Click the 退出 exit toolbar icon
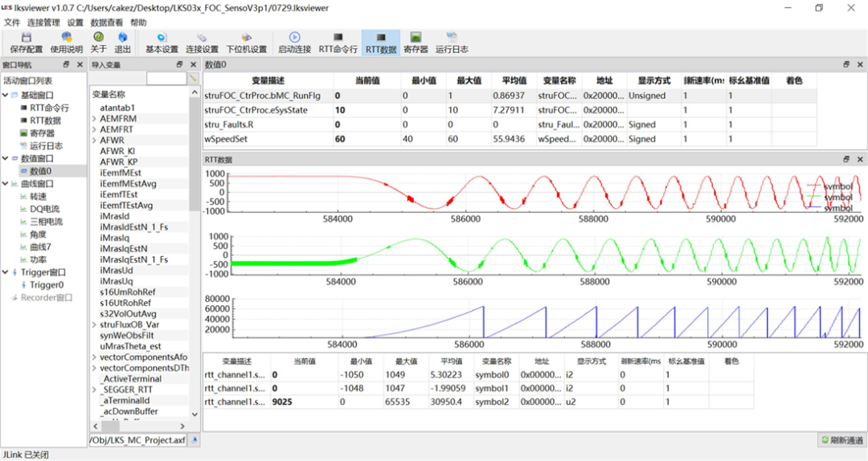The height and width of the screenshot is (461, 868). [x=122, y=38]
